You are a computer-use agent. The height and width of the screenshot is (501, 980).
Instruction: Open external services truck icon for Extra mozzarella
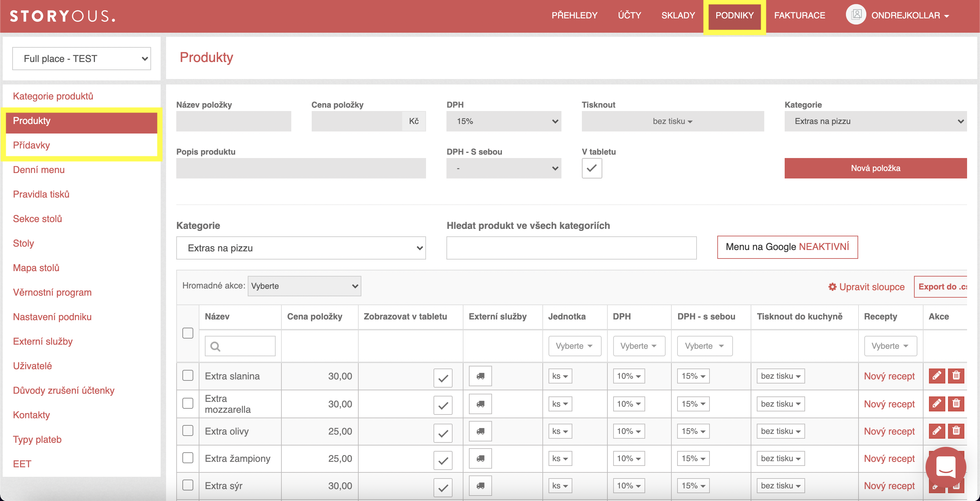coord(480,404)
